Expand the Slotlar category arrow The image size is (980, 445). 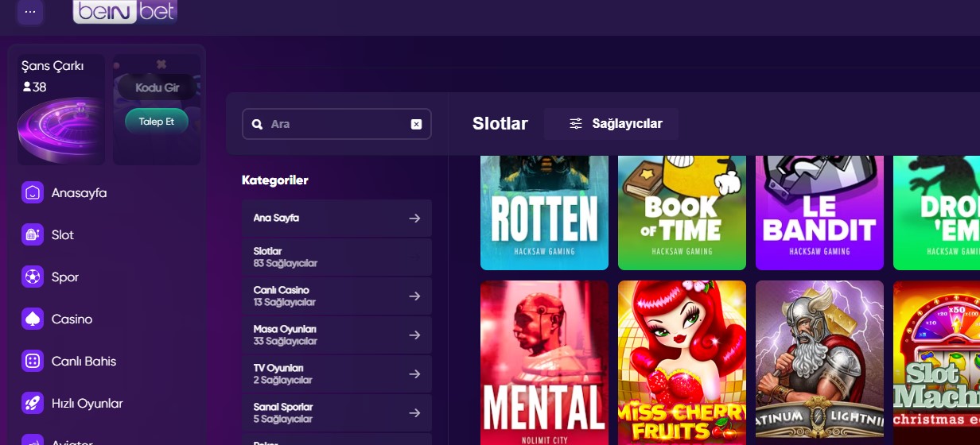414,257
